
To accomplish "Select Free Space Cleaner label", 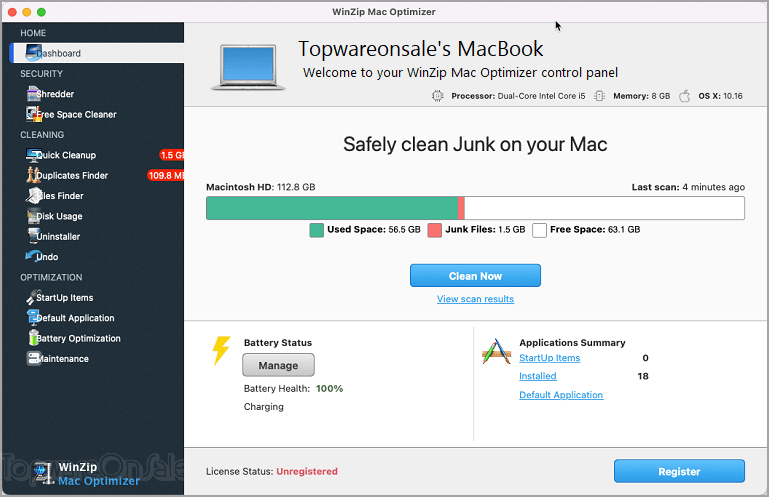I will tap(77, 114).
